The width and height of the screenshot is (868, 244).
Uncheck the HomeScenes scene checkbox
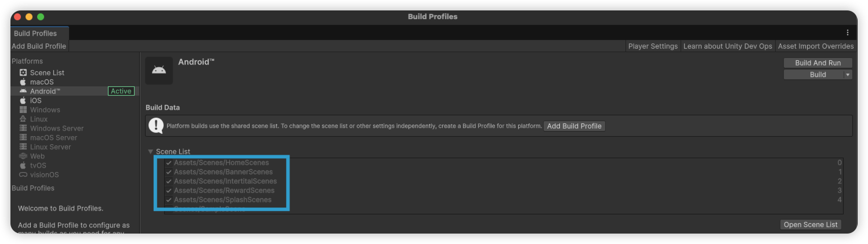[169, 163]
